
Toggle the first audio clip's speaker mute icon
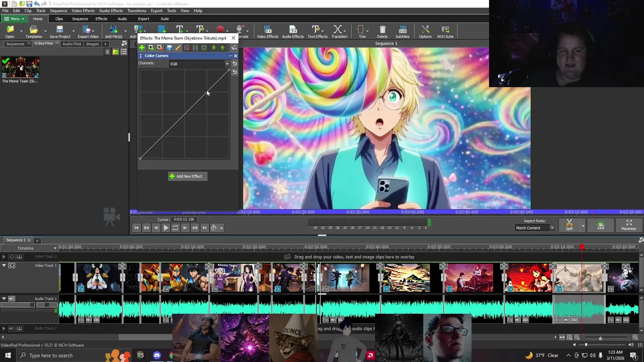[x=89, y=320]
